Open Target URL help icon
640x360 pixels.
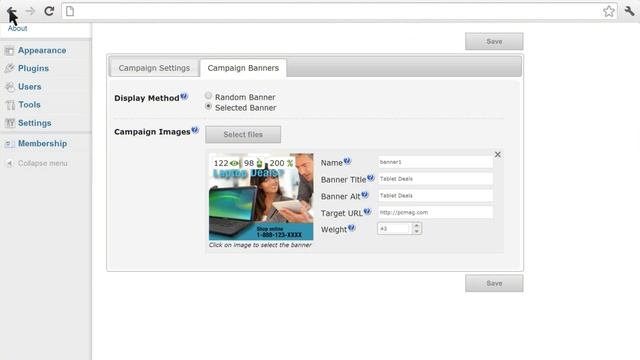(x=367, y=211)
